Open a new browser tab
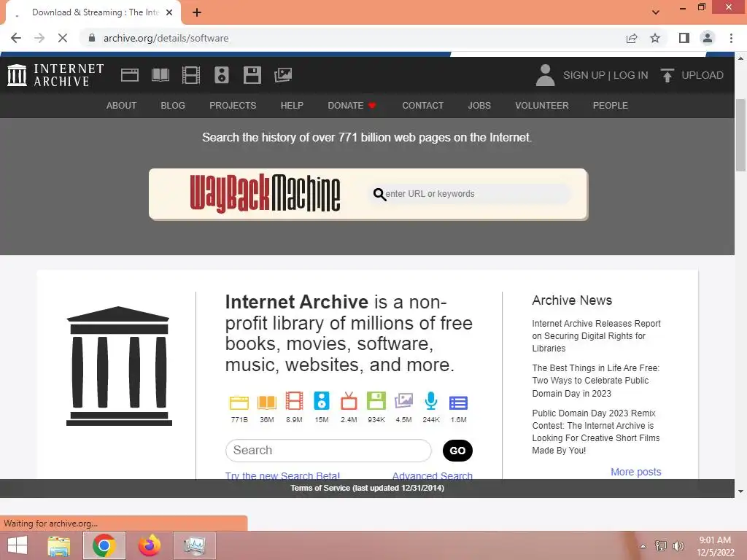The width and height of the screenshot is (747, 560). 197,12
